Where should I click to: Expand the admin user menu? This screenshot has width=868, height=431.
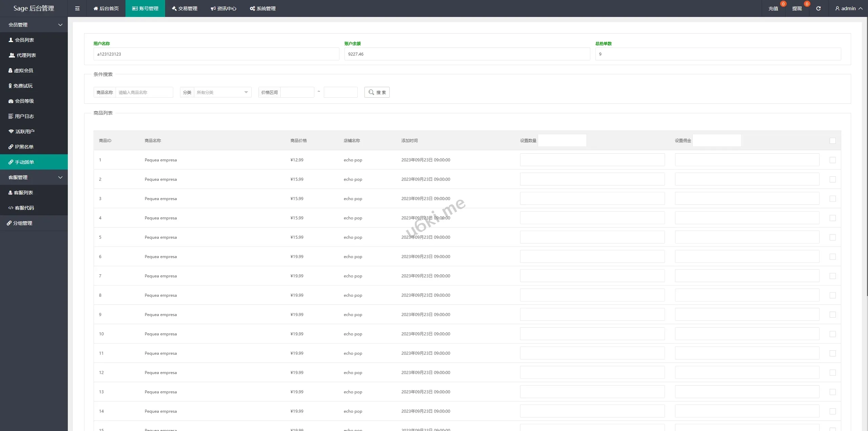coord(849,8)
